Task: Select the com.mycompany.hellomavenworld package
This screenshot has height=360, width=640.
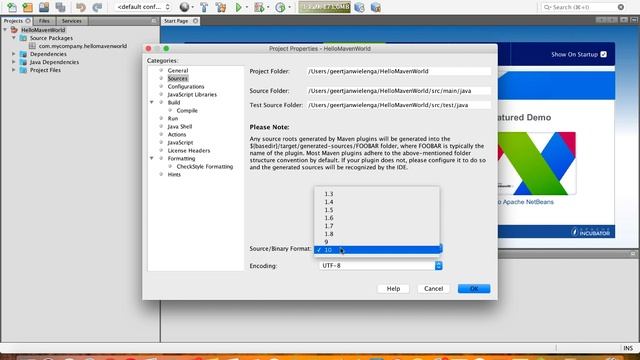Action: (x=82, y=46)
